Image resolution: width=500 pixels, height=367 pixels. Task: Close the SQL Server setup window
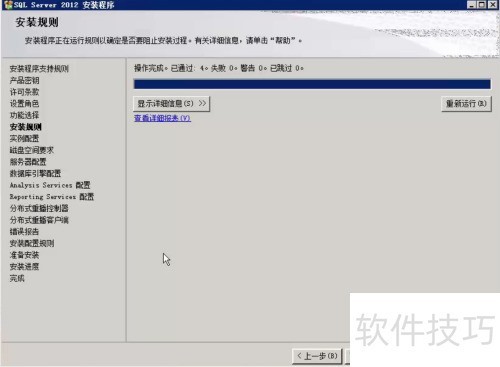492,5
